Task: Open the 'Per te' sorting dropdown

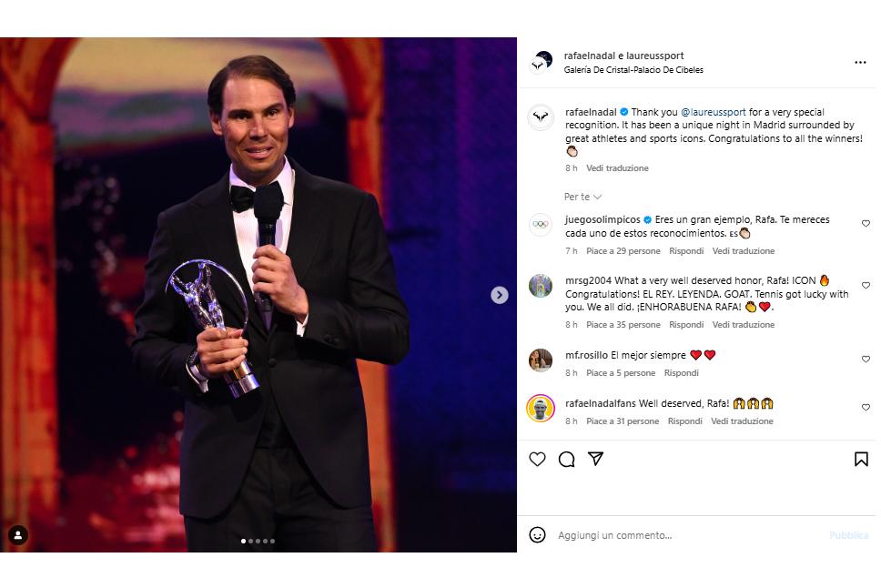Action: coord(582,196)
